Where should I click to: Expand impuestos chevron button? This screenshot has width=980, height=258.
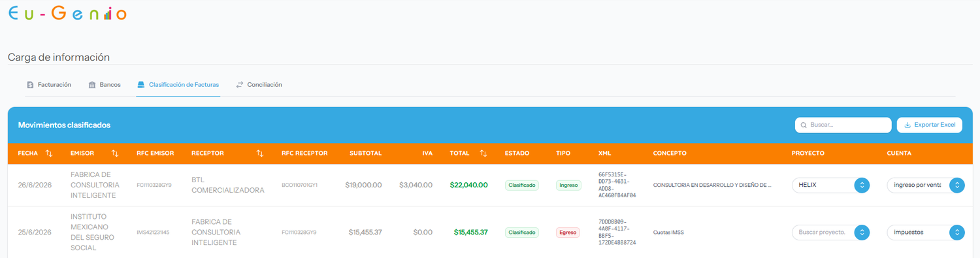coord(957,233)
